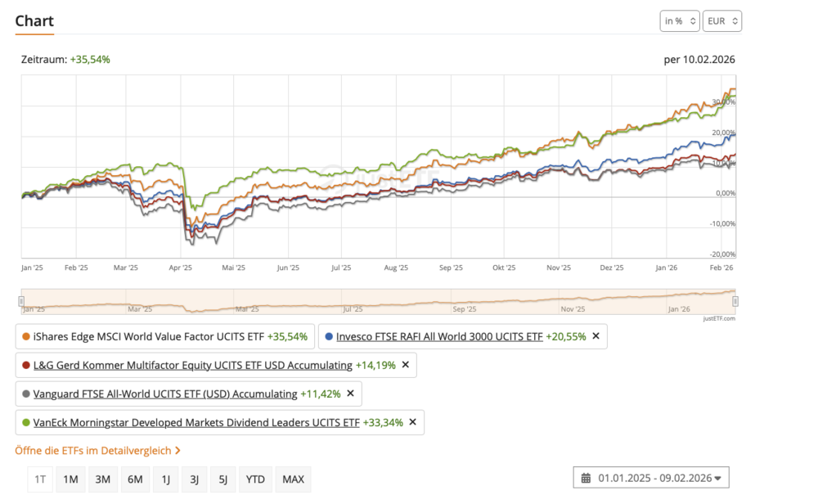Click the calendar icon in date range picker

click(586, 478)
